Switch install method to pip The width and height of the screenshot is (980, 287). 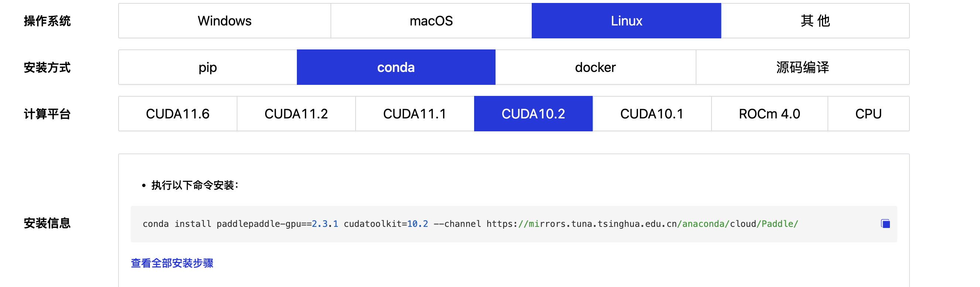(208, 67)
